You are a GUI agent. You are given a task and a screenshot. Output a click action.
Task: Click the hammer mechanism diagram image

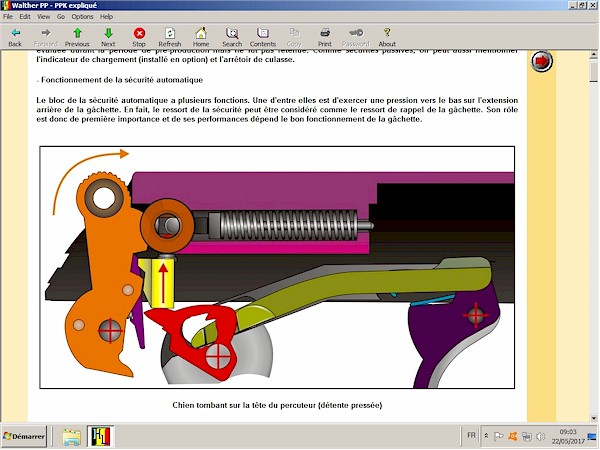pyautogui.click(x=277, y=267)
